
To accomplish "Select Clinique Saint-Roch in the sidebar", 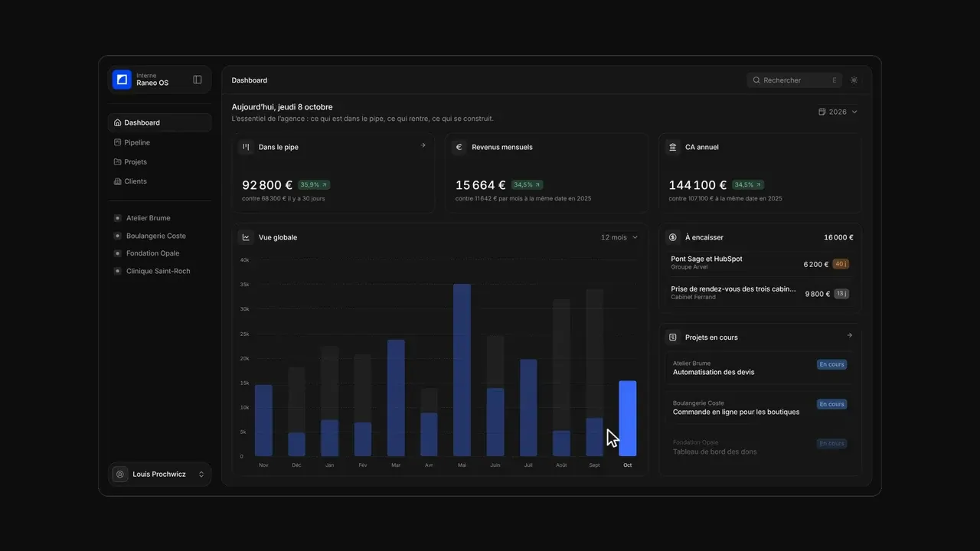I will 159,271.
